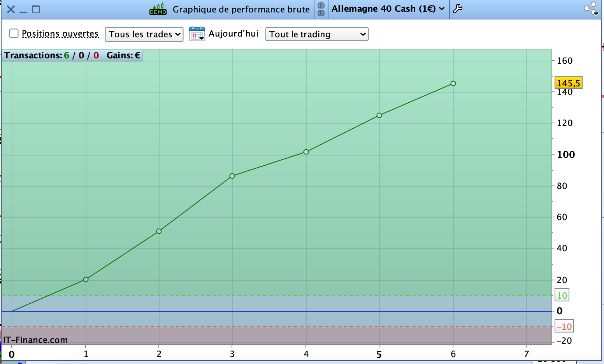This screenshot has height=364, width=604.
Task: Click the data point at trade 6
Action: click(x=453, y=83)
